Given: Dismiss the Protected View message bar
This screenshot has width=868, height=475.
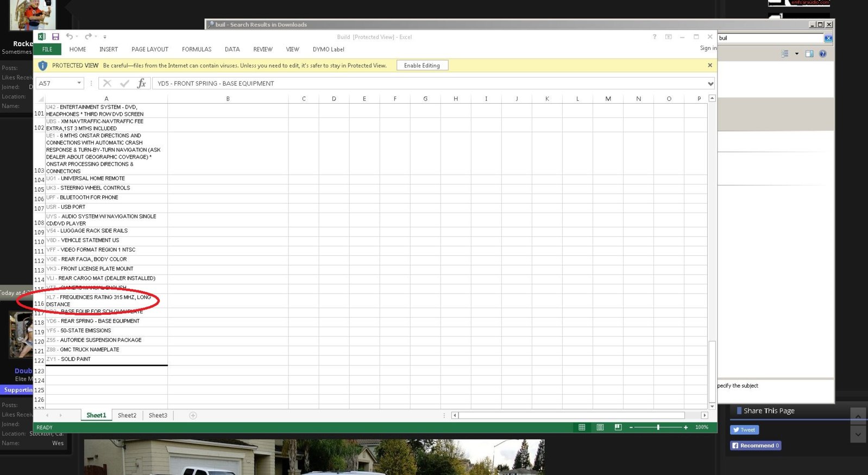Looking at the screenshot, I should [710, 65].
